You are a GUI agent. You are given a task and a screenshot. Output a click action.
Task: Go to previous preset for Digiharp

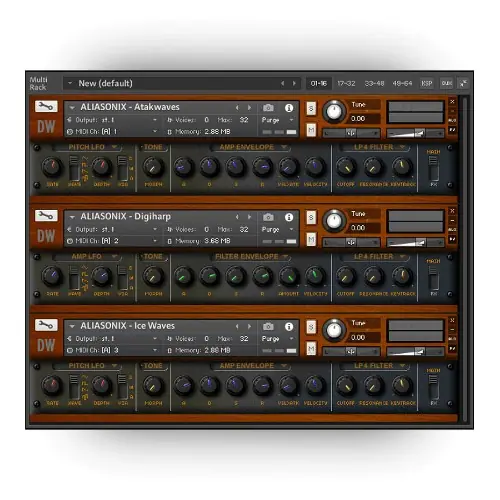237,217
